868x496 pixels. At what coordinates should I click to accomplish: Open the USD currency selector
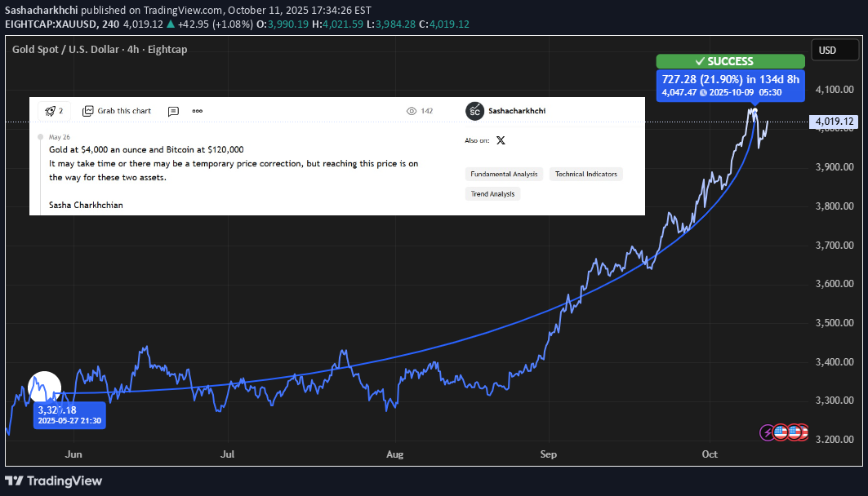827,51
